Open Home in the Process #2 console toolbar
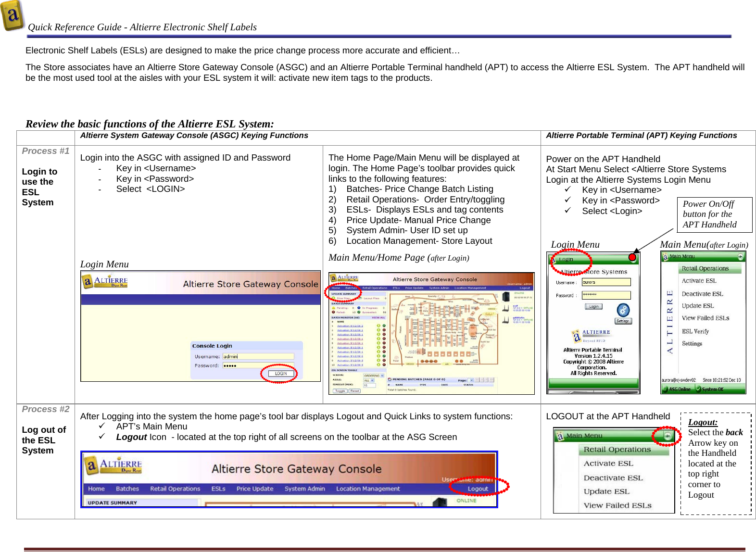The height and width of the screenshot is (552, 756). coord(96,489)
